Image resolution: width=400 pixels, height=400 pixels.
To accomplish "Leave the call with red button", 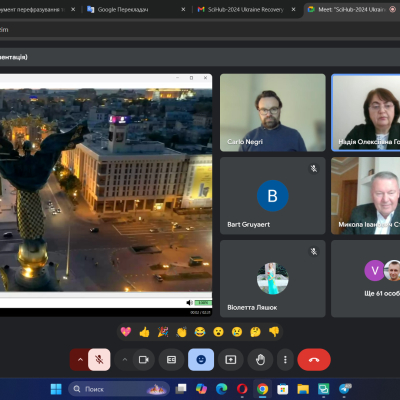I will click(314, 360).
